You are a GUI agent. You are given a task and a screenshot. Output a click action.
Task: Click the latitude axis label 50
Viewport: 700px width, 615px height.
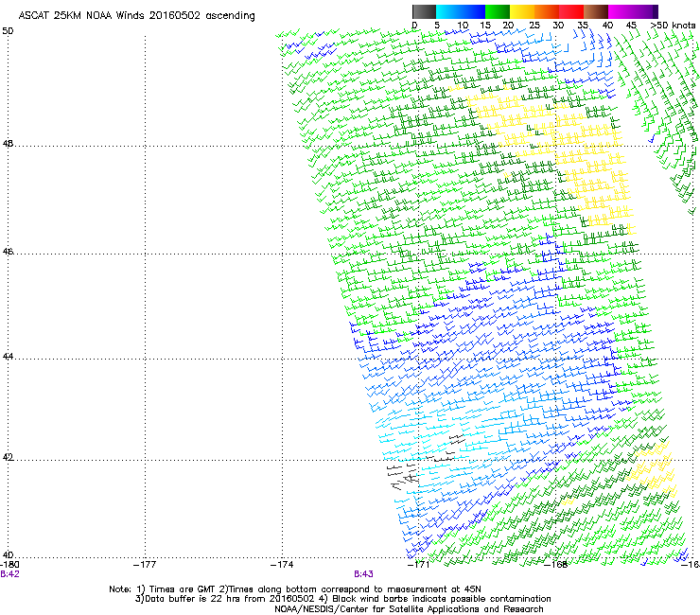8,31
